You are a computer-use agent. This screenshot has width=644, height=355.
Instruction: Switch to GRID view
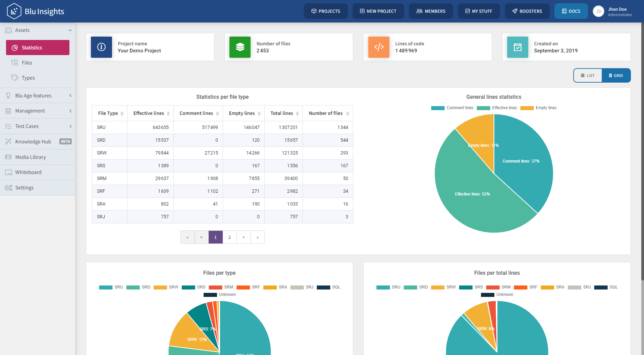[x=616, y=76]
